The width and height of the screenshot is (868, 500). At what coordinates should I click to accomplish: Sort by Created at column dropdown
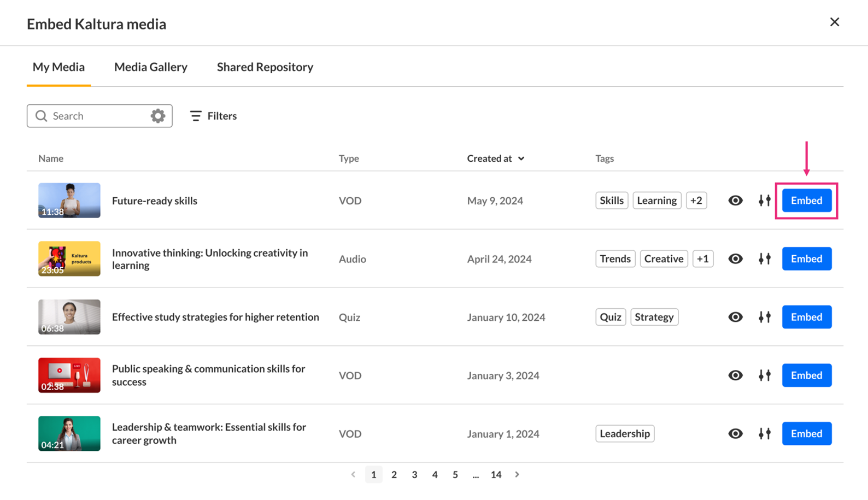[x=496, y=158]
